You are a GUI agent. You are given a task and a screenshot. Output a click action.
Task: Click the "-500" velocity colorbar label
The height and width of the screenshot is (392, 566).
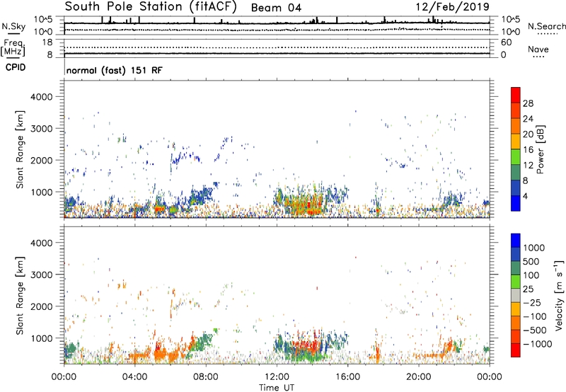coord(535,330)
